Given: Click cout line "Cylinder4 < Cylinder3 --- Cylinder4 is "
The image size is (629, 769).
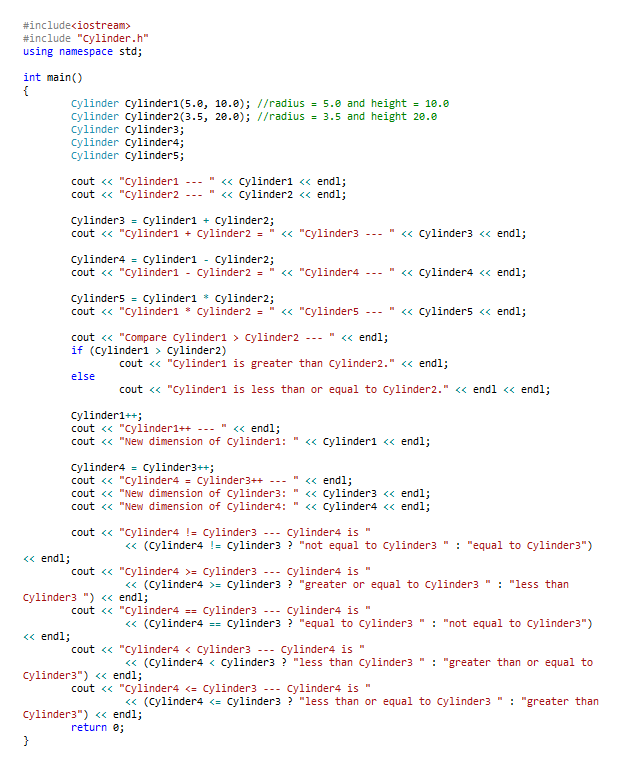Looking at the screenshot, I should [218, 649].
